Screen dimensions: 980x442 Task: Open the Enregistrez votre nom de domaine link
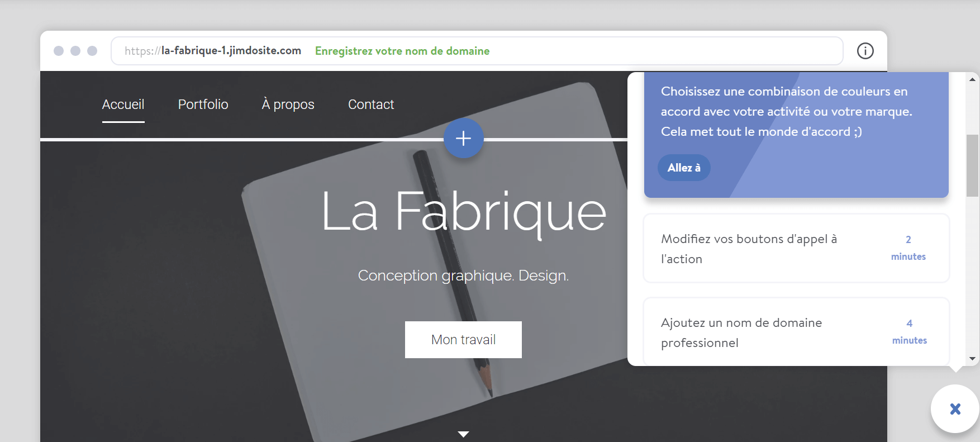coord(402,51)
